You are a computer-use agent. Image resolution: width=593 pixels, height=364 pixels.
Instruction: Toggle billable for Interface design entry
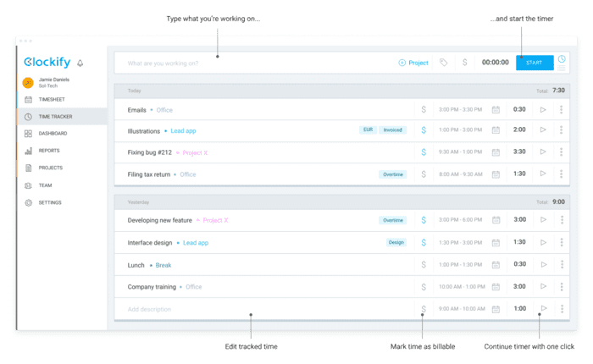424,242
